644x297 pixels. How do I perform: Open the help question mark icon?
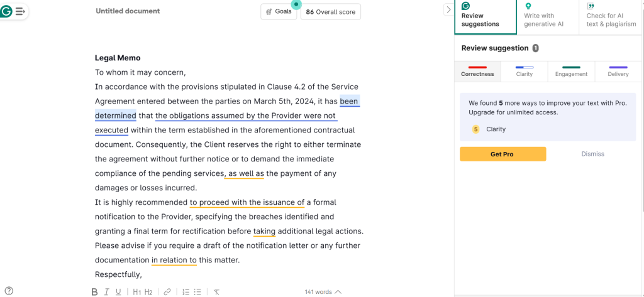point(9,290)
